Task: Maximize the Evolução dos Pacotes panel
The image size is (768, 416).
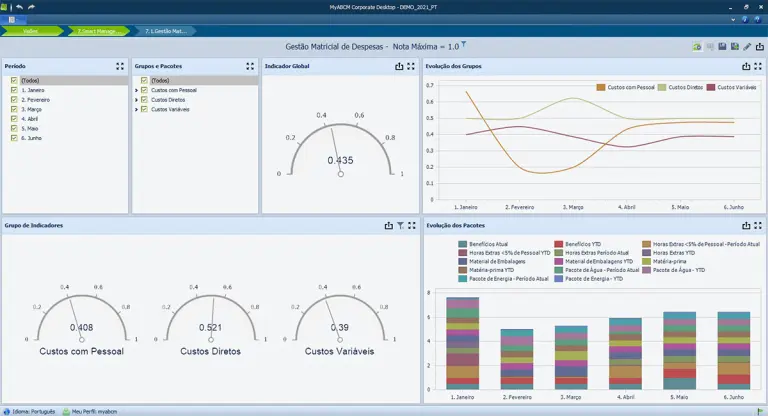Action: pyautogui.click(x=759, y=226)
